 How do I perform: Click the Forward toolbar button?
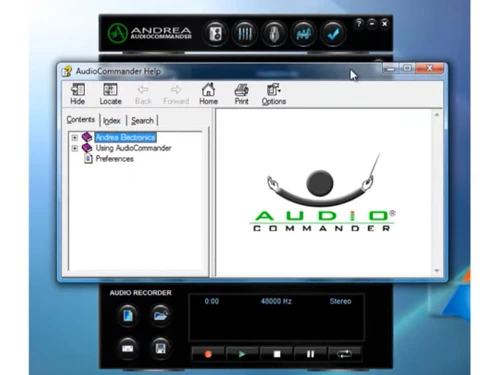coord(176,95)
